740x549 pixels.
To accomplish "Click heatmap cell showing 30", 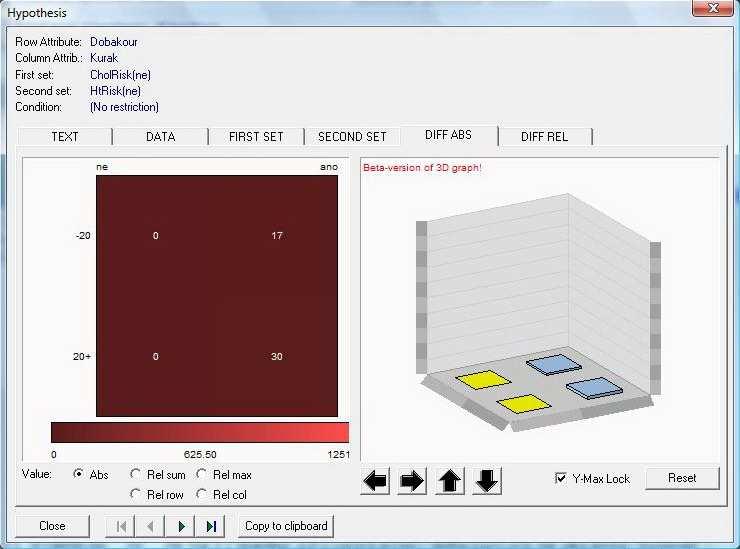I will [277, 356].
